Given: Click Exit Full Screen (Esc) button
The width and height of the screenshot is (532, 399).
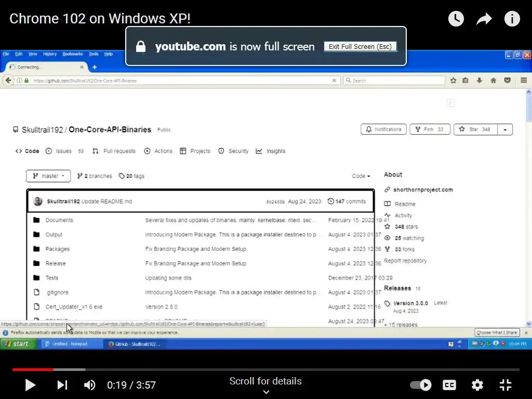Looking at the screenshot, I should pyautogui.click(x=360, y=46).
